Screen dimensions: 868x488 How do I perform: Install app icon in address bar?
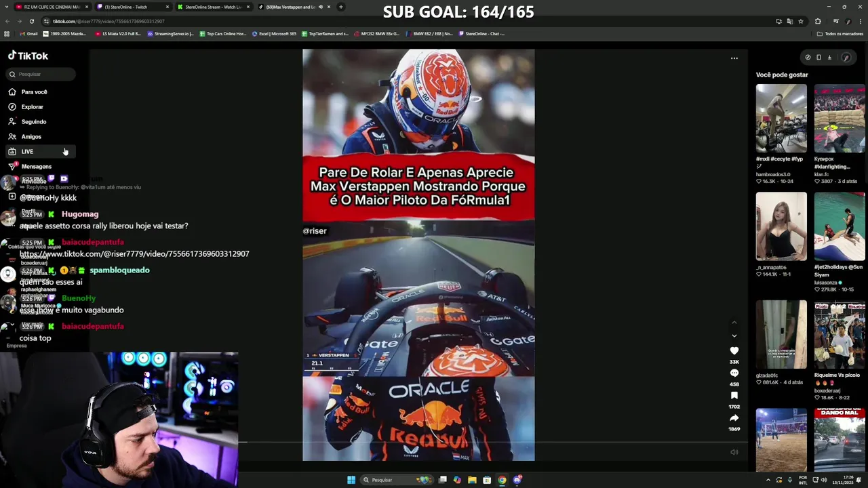click(779, 21)
